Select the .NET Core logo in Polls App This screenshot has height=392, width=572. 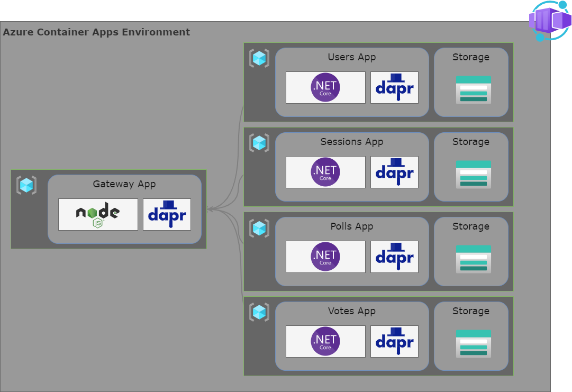click(x=325, y=257)
